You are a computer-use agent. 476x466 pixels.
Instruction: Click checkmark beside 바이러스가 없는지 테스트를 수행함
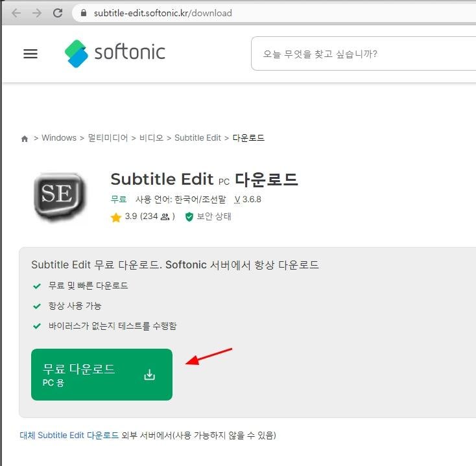(37, 326)
